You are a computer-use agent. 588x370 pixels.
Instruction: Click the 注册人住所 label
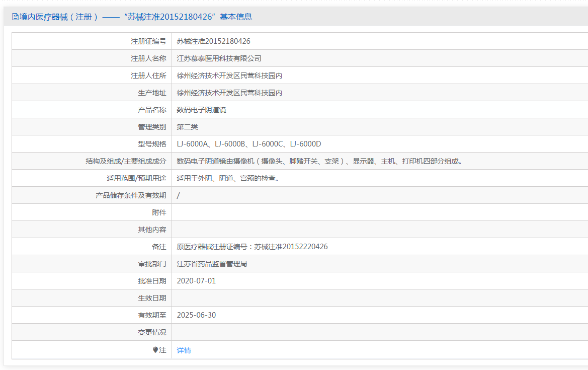148,76
